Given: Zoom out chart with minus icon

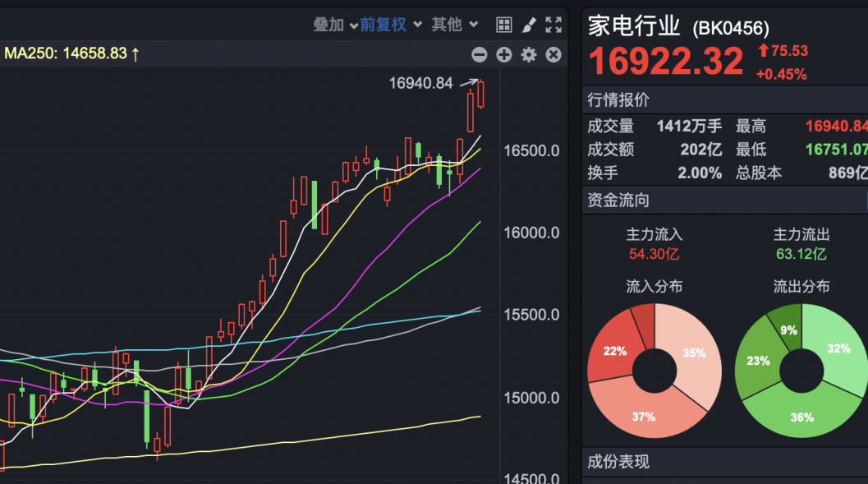Looking at the screenshot, I should (x=480, y=54).
